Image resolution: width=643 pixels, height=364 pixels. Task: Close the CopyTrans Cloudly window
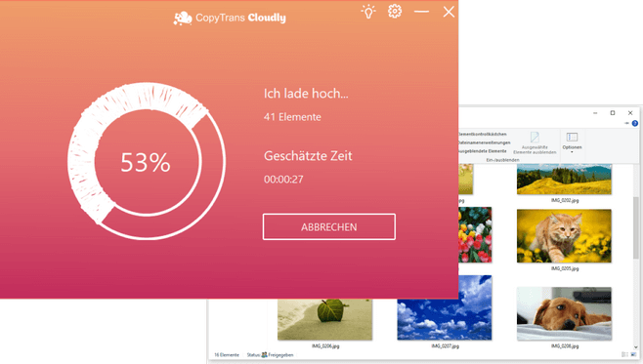pyautogui.click(x=449, y=12)
